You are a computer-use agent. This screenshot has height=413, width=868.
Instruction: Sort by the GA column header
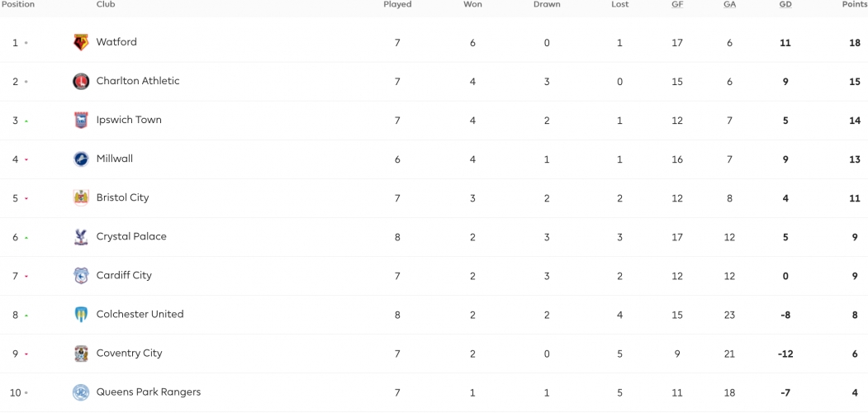coord(729,4)
